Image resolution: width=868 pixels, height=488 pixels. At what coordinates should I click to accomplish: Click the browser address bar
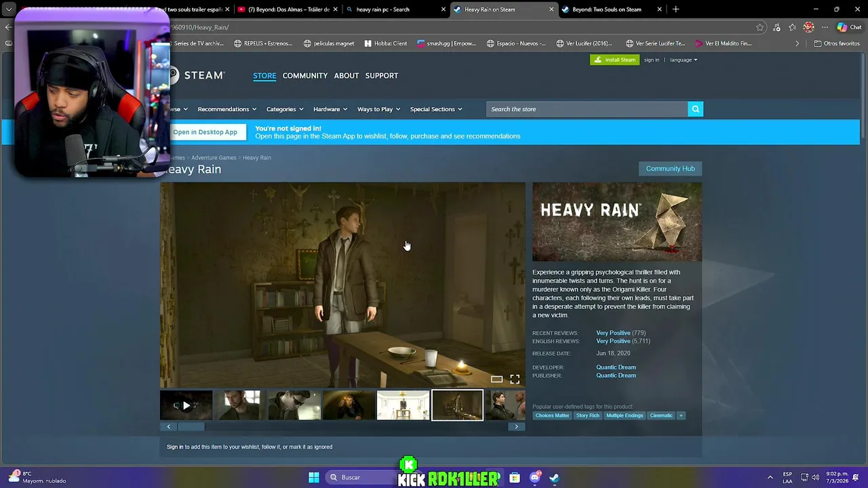[x=461, y=27]
